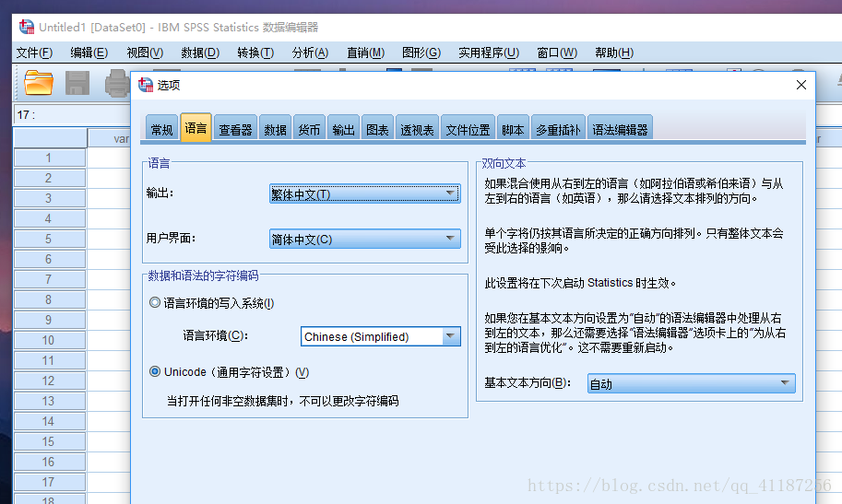Open the 用户界面 language dropdown
Image resolution: width=842 pixels, height=504 pixels.
pos(364,239)
